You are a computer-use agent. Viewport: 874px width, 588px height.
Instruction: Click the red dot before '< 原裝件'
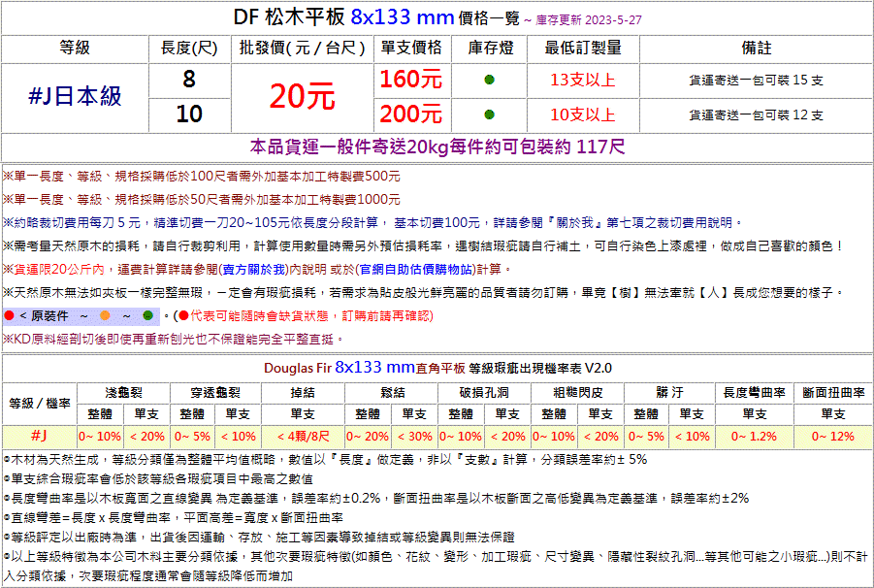click(x=9, y=316)
